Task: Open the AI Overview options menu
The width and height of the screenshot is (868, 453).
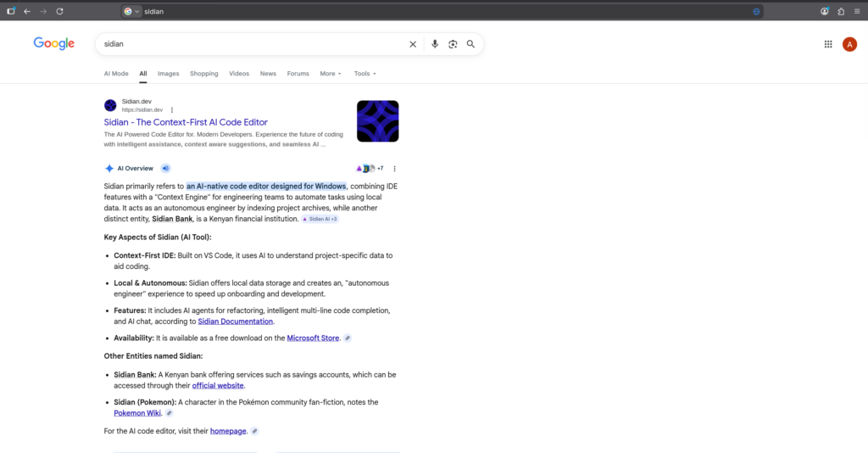Action: 394,168
